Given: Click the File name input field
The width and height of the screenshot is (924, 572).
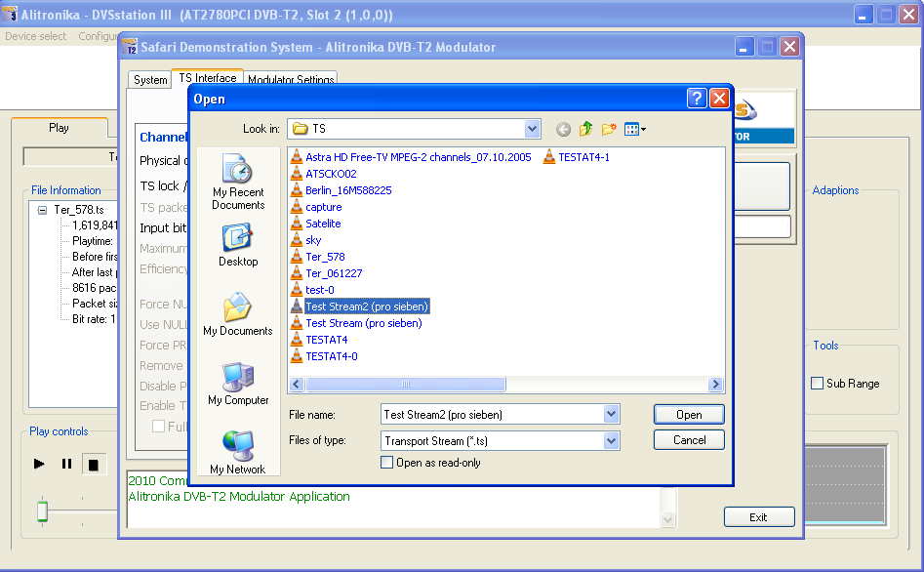Looking at the screenshot, I should click(493, 415).
